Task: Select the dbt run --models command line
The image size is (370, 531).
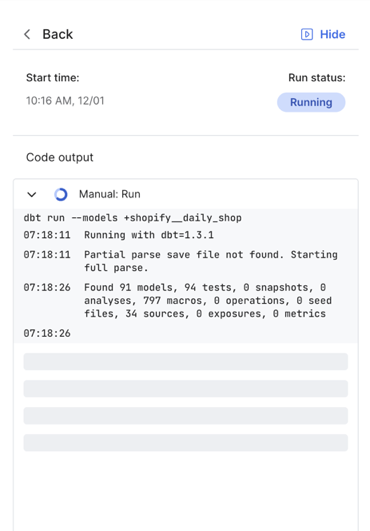Action: tap(133, 218)
